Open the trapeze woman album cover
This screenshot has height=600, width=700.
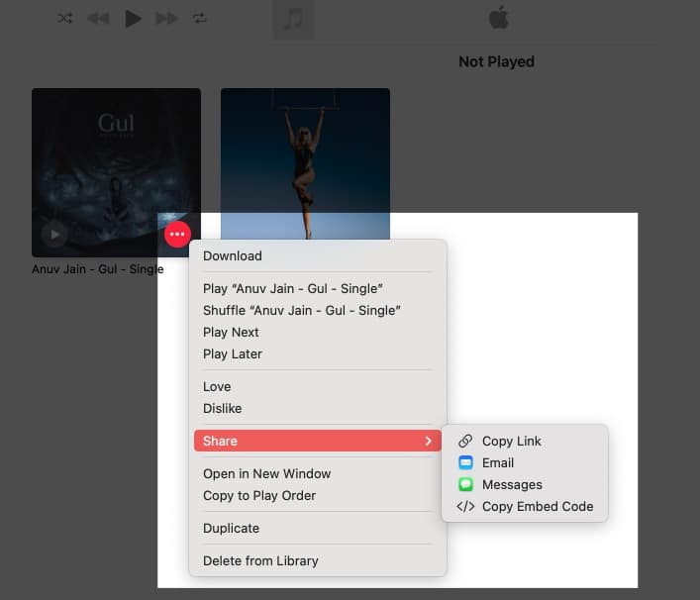pyautogui.click(x=305, y=163)
